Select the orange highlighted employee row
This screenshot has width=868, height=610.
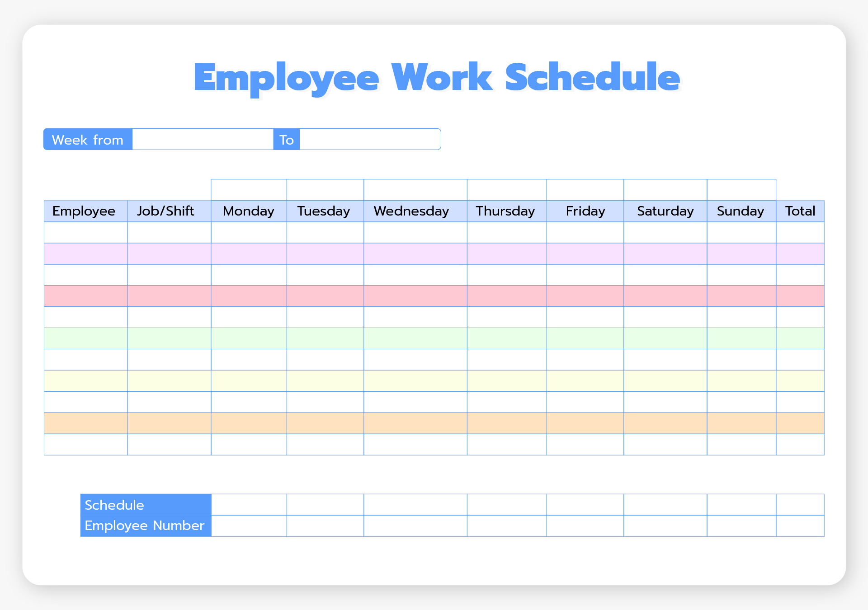click(x=434, y=431)
